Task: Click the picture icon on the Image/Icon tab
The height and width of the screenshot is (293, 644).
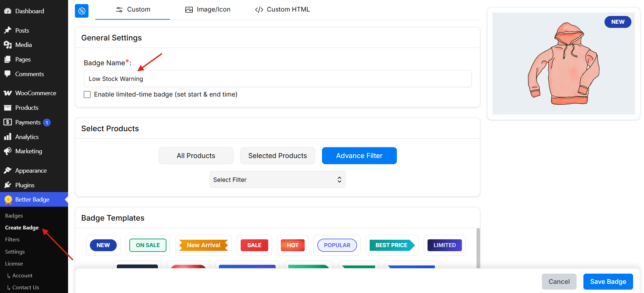Action: coord(189,10)
